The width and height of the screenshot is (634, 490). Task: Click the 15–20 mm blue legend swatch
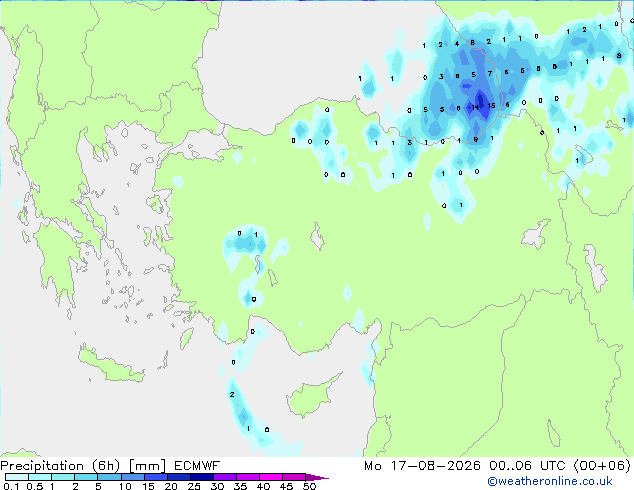[x=156, y=477]
